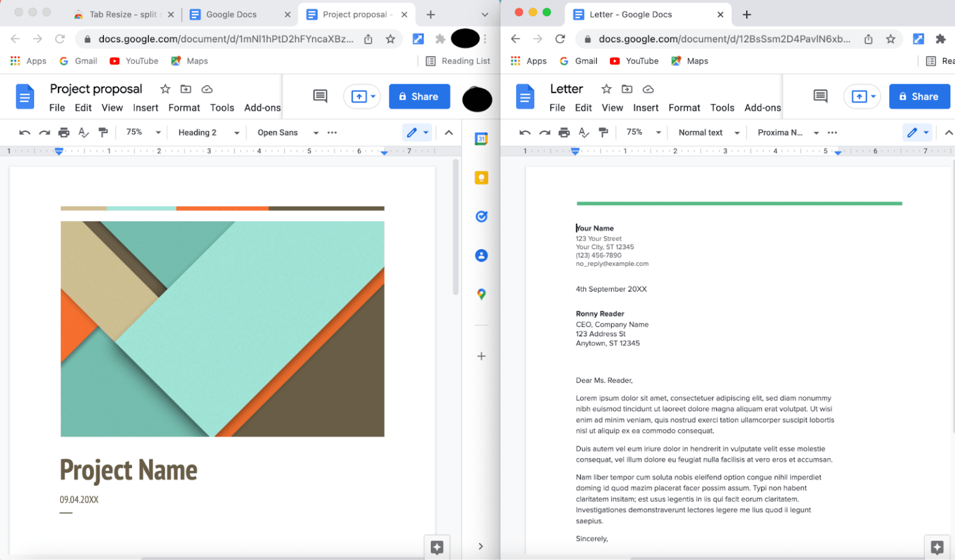Bookmark the Letter page in the address bar
This screenshot has width=955, height=560.
point(890,39)
